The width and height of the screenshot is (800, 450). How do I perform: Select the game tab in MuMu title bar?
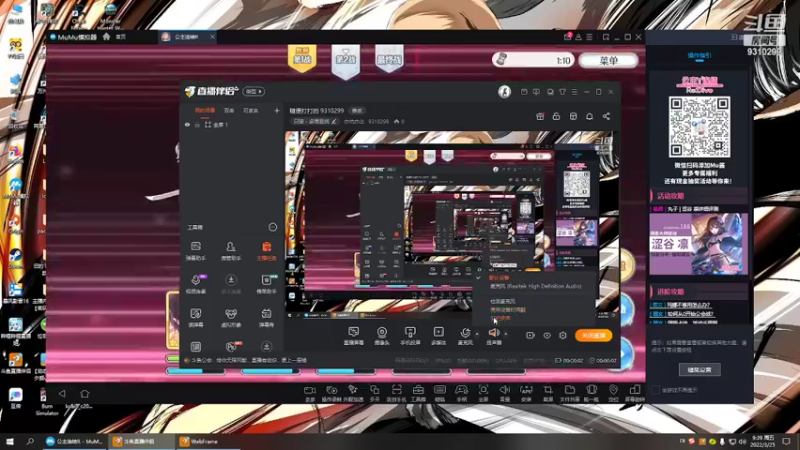coord(187,37)
